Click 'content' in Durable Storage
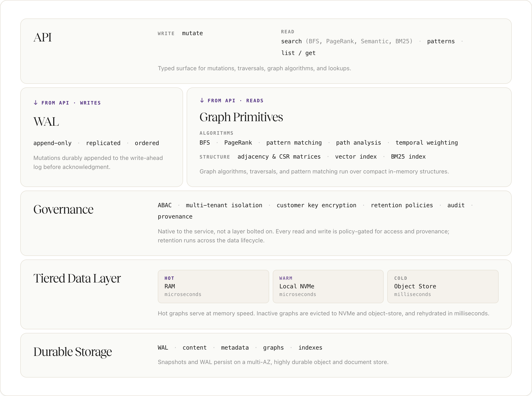532x396 pixels. pyautogui.click(x=195, y=348)
